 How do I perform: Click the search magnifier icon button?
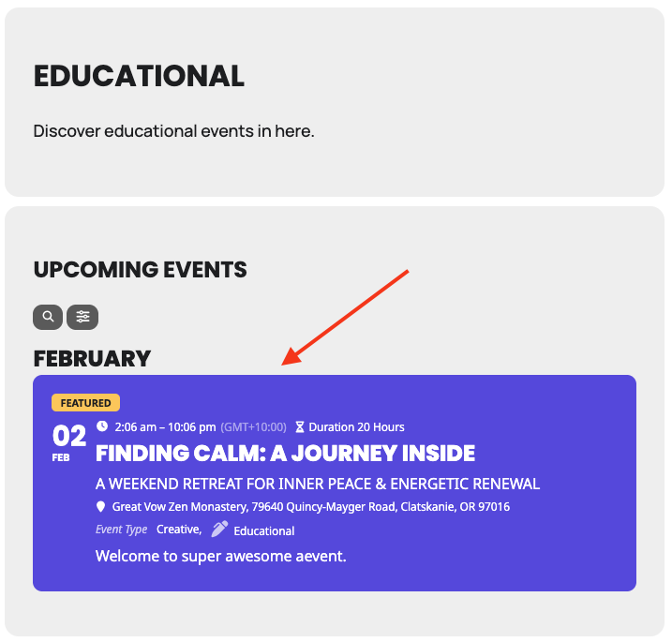point(48,317)
